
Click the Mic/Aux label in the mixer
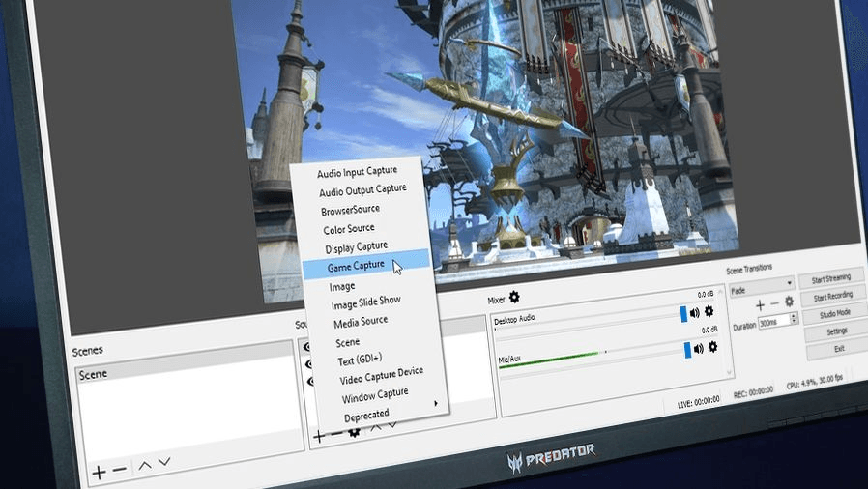[509, 360]
